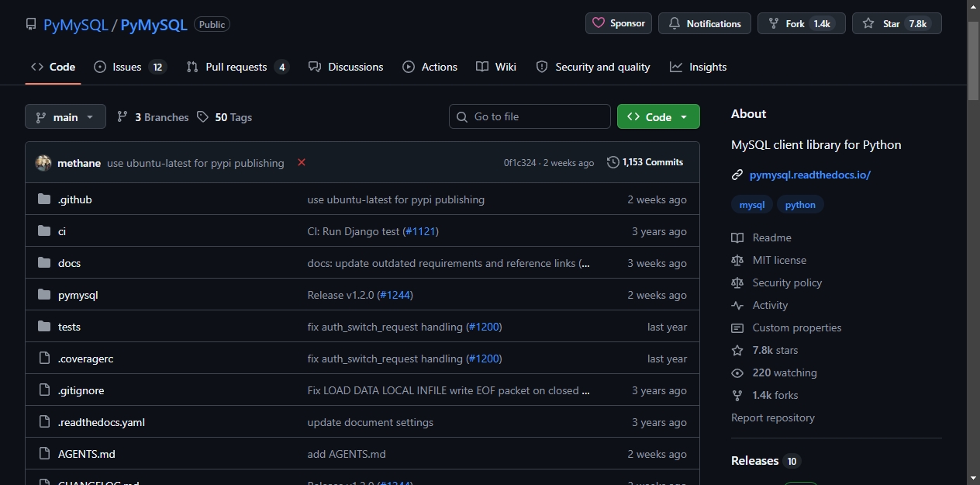Open the pymysql.readthedocs.io link

click(810, 175)
